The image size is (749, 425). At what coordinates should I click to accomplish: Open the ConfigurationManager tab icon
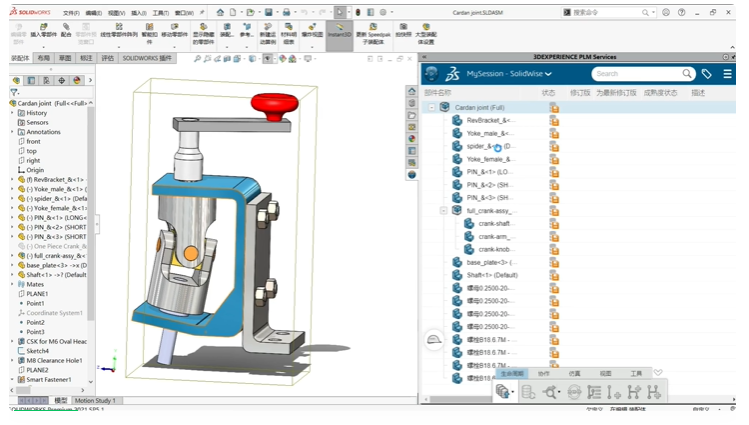pos(46,80)
